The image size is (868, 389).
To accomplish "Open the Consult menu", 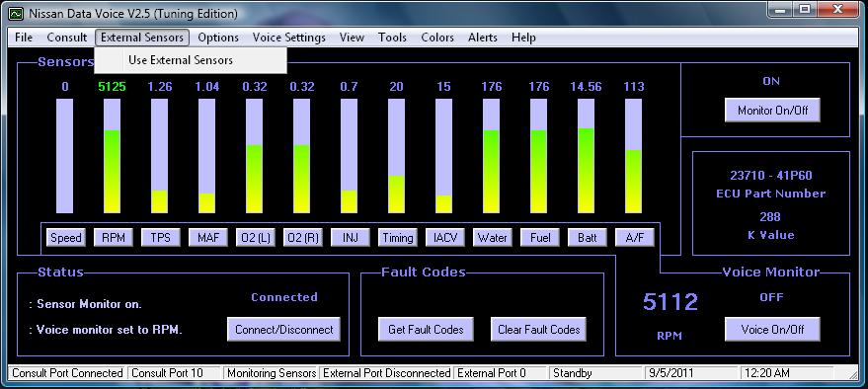I will (67, 38).
